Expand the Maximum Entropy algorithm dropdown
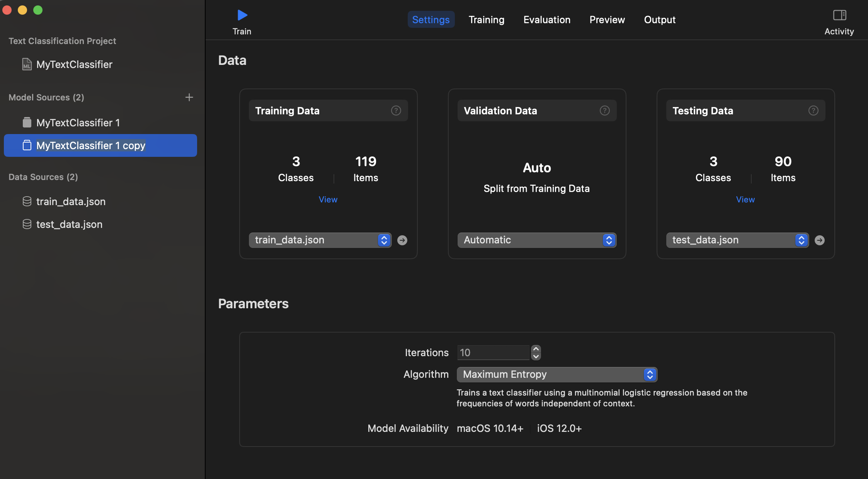The image size is (868, 479). click(x=557, y=374)
